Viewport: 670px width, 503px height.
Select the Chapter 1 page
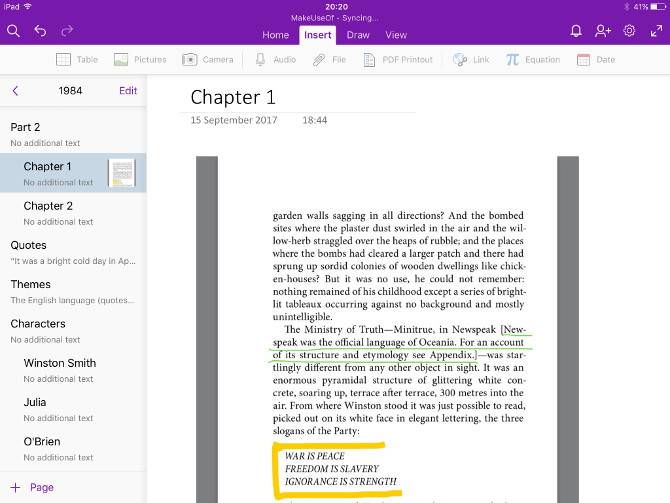(x=73, y=173)
